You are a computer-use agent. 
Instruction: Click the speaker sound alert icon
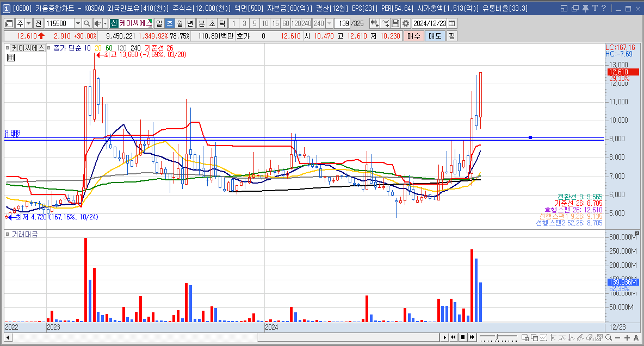97,23
